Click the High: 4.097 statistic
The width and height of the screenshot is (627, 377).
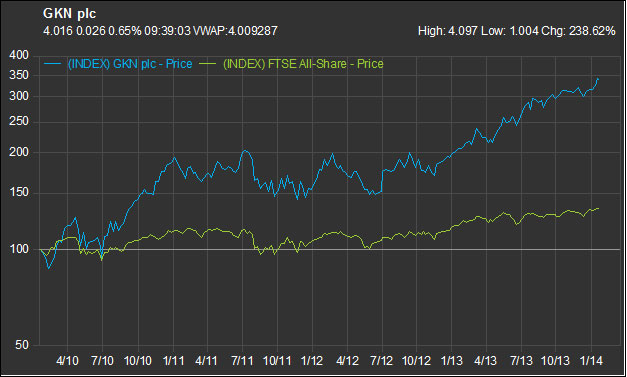click(447, 31)
